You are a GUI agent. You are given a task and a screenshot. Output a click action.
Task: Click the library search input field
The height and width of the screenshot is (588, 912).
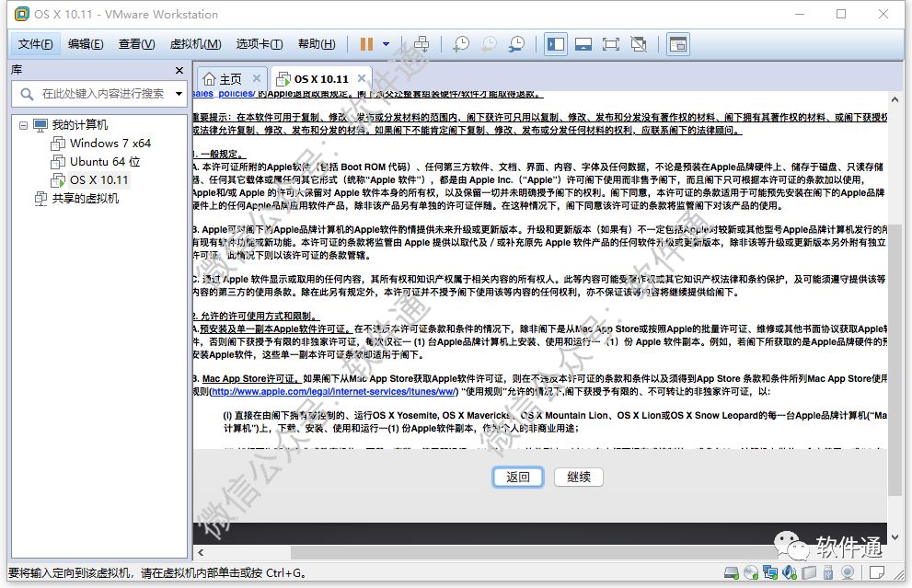(103, 94)
